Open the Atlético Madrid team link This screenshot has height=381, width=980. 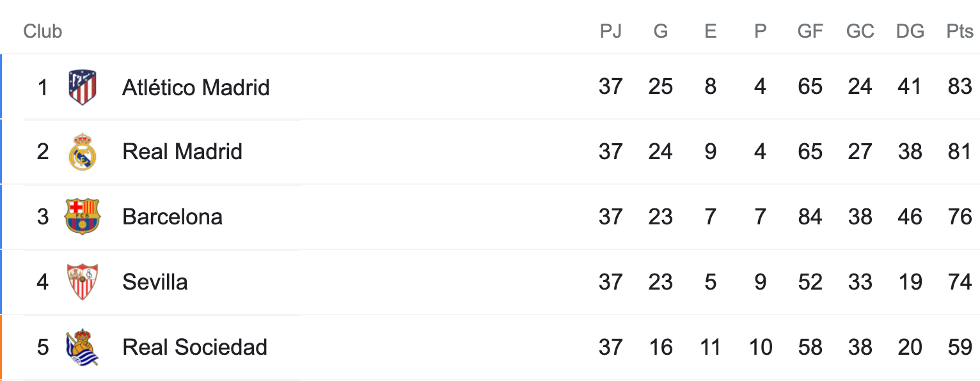[196, 87]
